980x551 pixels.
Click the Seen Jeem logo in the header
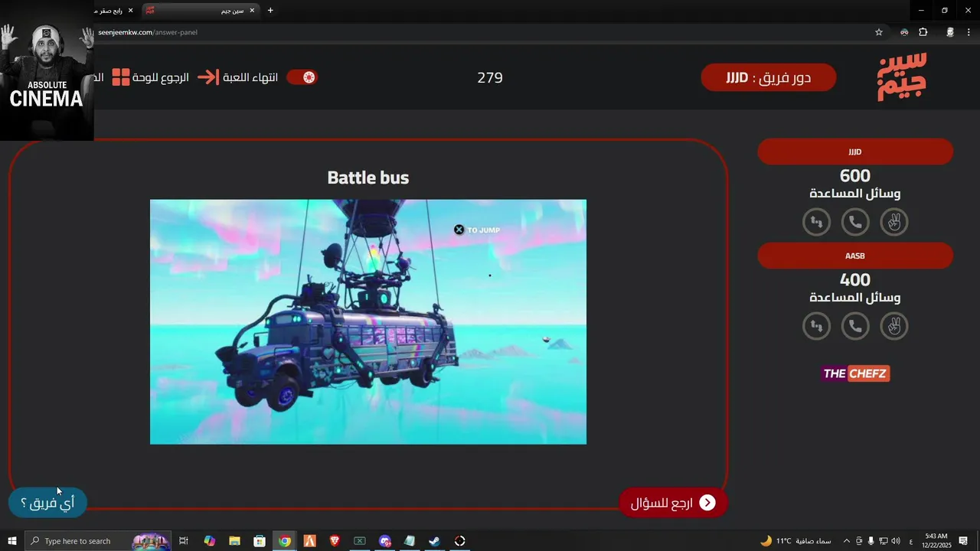point(902,77)
